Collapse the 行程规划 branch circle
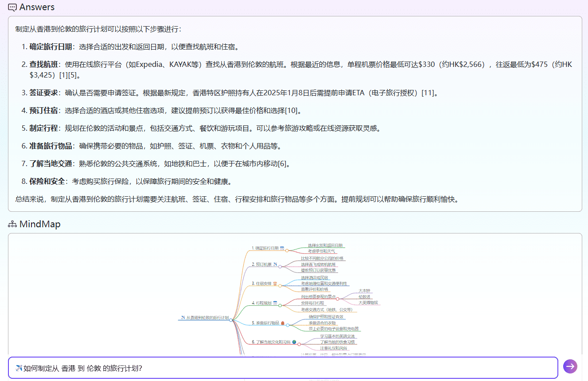The width and height of the screenshot is (588, 381). 280,305
